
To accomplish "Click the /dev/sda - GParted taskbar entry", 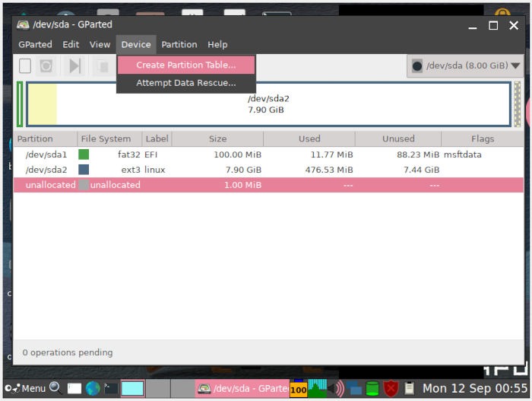I will tap(242, 388).
